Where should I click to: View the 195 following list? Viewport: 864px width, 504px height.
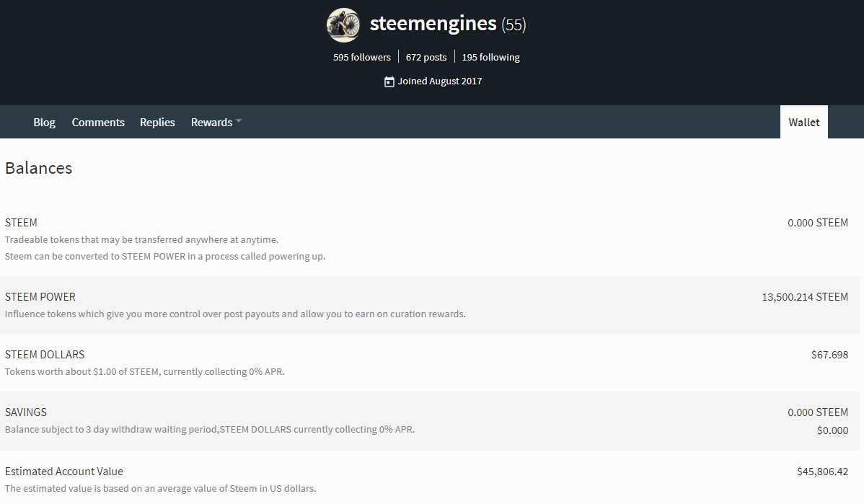tap(490, 57)
